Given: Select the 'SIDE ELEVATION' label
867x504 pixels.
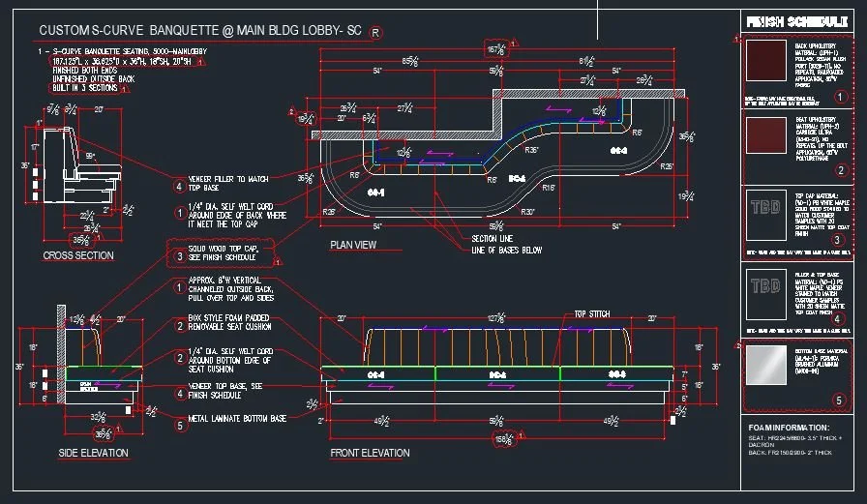Looking at the screenshot, I should [94, 453].
